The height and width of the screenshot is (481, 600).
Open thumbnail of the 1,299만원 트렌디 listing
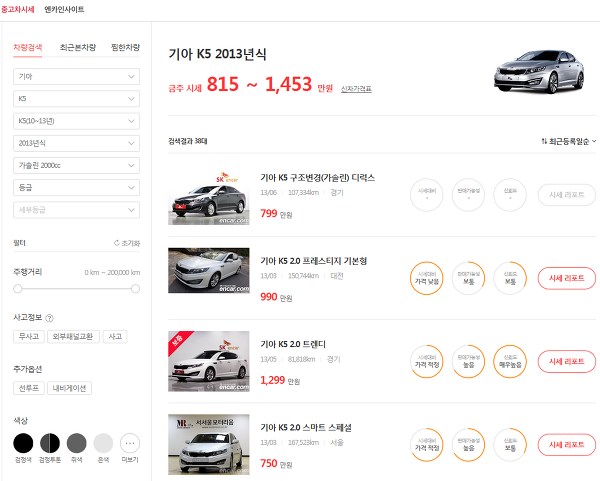pos(209,361)
